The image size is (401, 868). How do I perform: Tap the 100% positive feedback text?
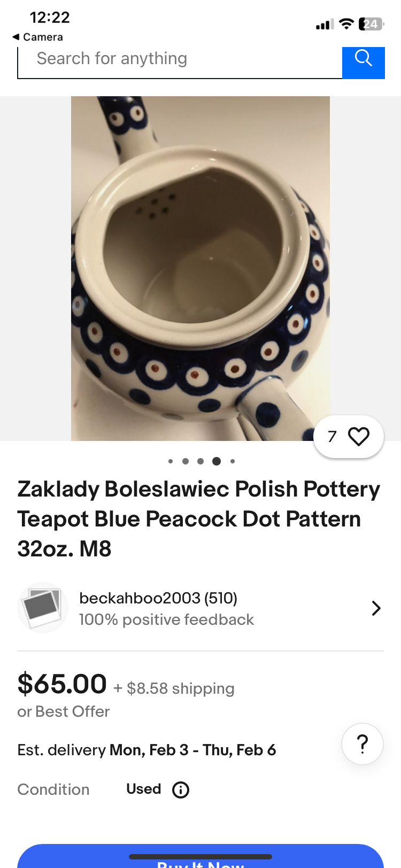click(166, 620)
